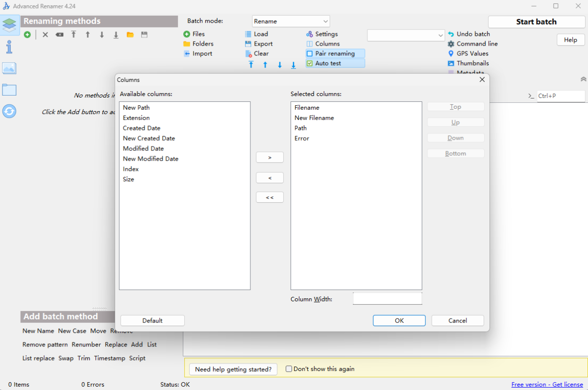Click the Column Width input field
This screenshot has height=390, width=588.
[x=387, y=298]
